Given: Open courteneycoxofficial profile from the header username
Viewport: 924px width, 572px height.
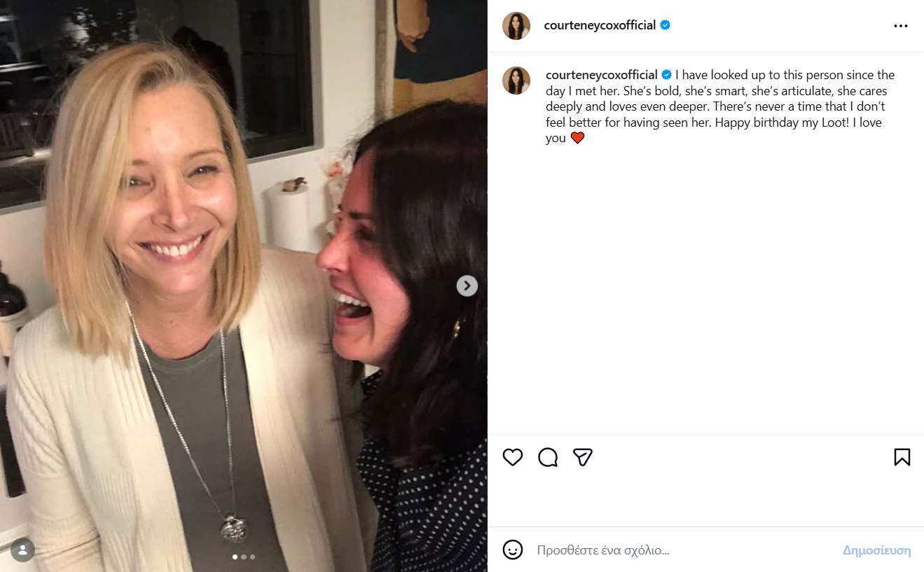Looking at the screenshot, I should pos(600,25).
